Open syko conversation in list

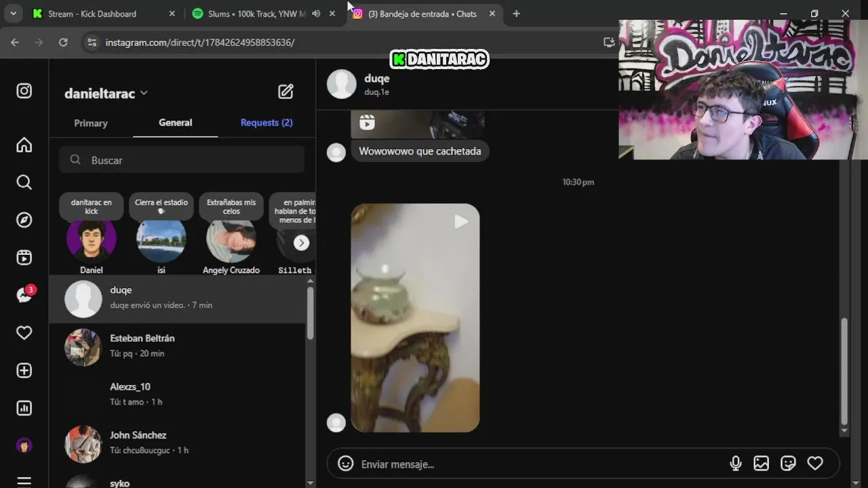(178, 480)
